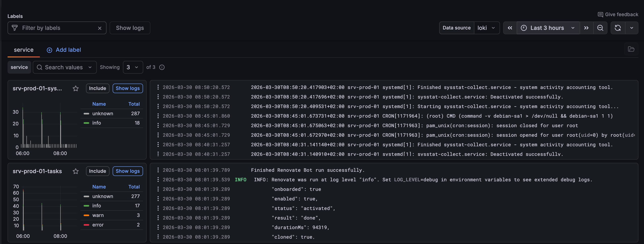Viewport: 644px width, 244px height.
Task: Click Show logs for srv-prod-01-tasks
Action: (128, 171)
